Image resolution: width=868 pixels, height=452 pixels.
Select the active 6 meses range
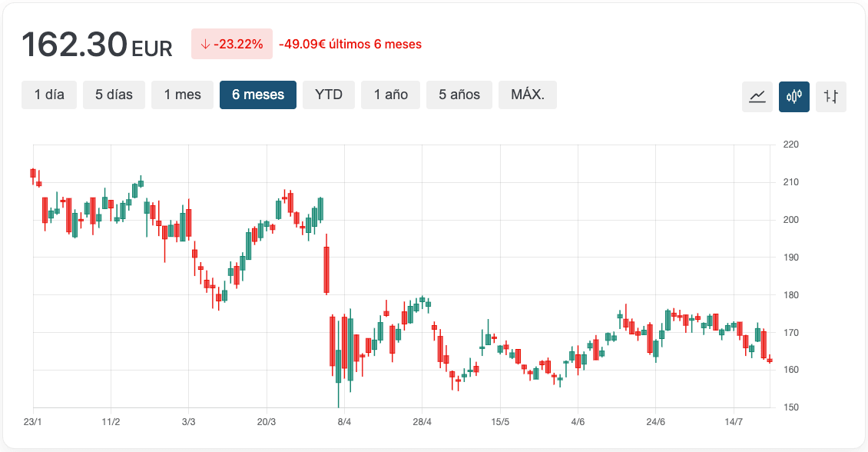pyautogui.click(x=258, y=95)
